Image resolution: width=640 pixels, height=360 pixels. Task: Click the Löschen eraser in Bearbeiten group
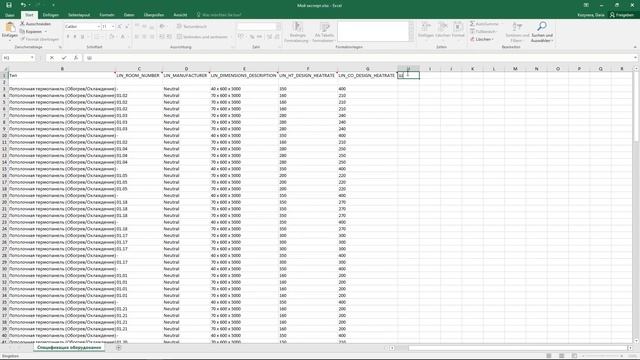482,39
